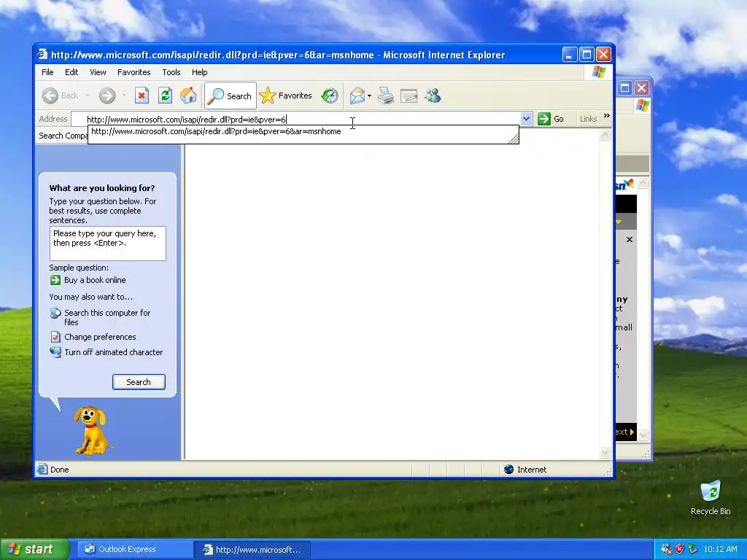Open the Edit menu

coord(71,72)
